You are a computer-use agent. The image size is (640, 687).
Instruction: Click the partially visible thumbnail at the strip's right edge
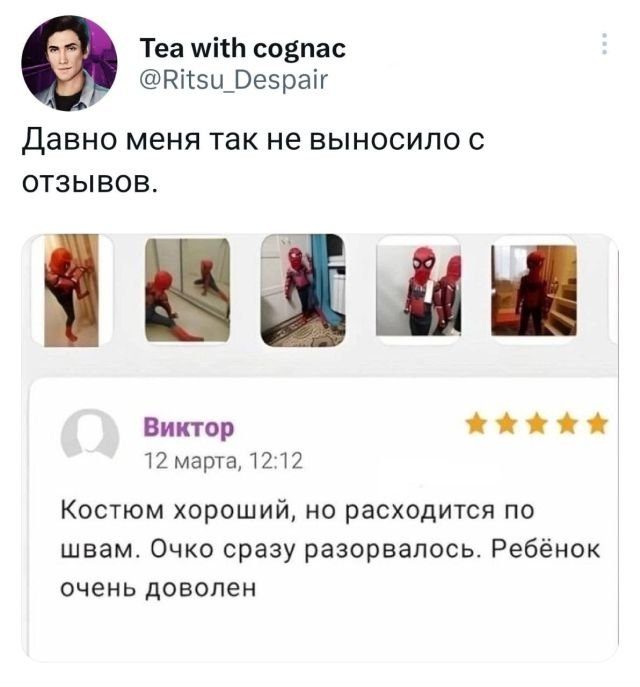coord(613,290)
